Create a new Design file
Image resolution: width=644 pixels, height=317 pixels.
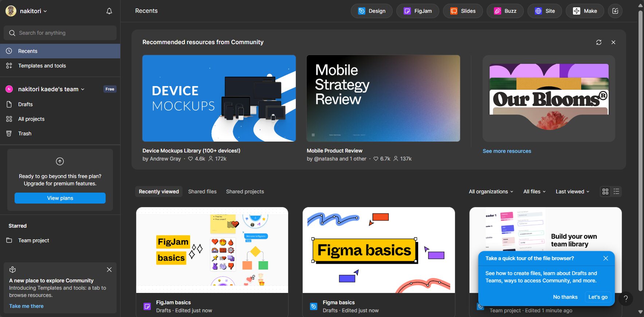tap(372, 11)
